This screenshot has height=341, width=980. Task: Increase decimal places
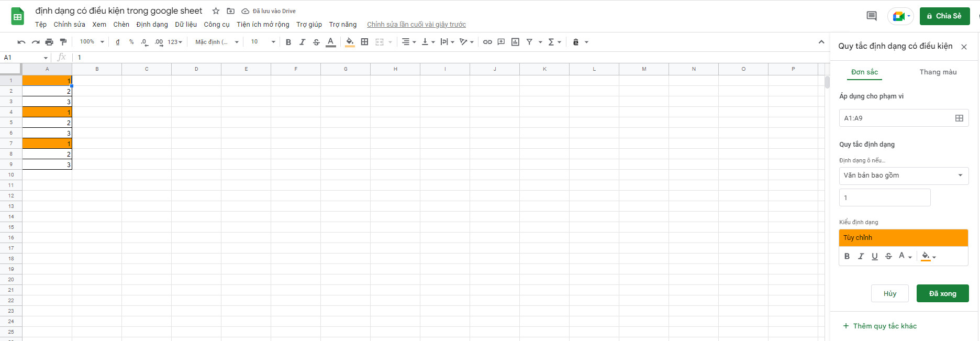point(159,42)
